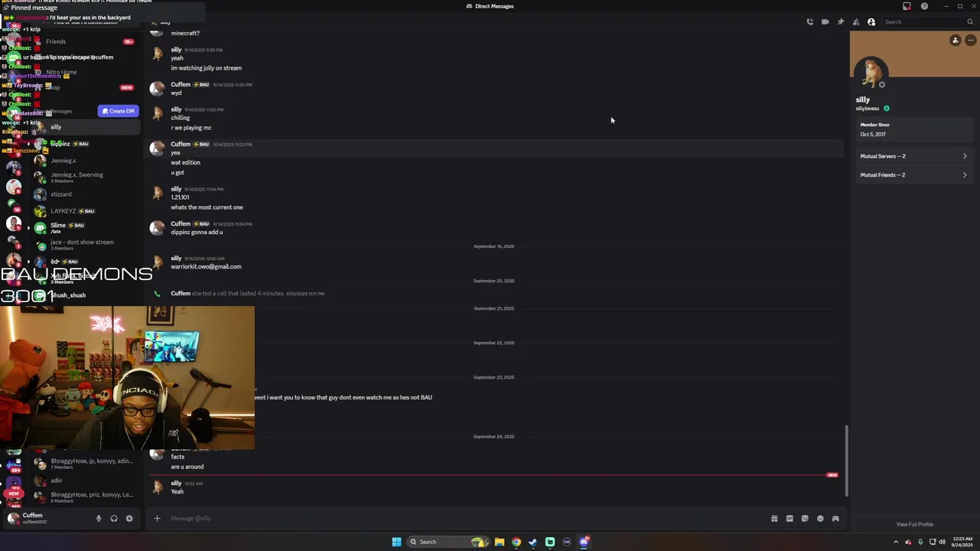Click the add friend icon on profile banner
This screenshot has height=551, width=980.
click(955, 41)
